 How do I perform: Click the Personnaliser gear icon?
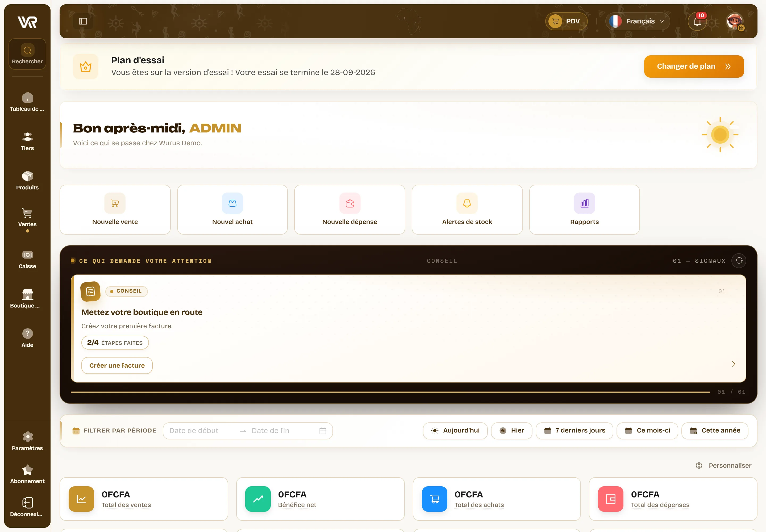pos(699,466)
